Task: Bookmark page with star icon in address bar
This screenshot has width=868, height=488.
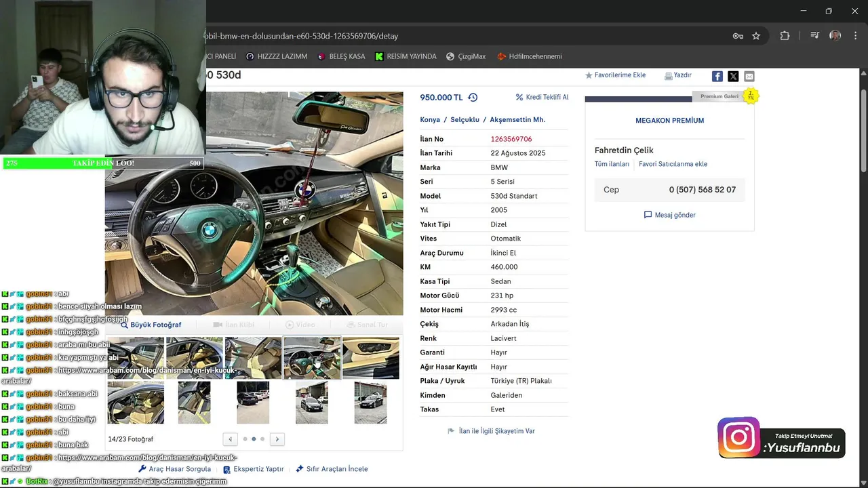Action: pos(756,36)
